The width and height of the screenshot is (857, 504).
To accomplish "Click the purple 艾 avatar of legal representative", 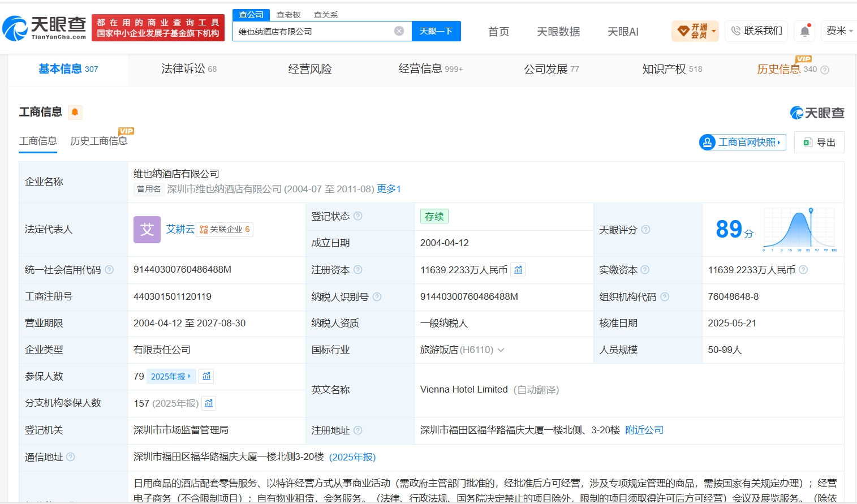I will click(x=147, y=230).
